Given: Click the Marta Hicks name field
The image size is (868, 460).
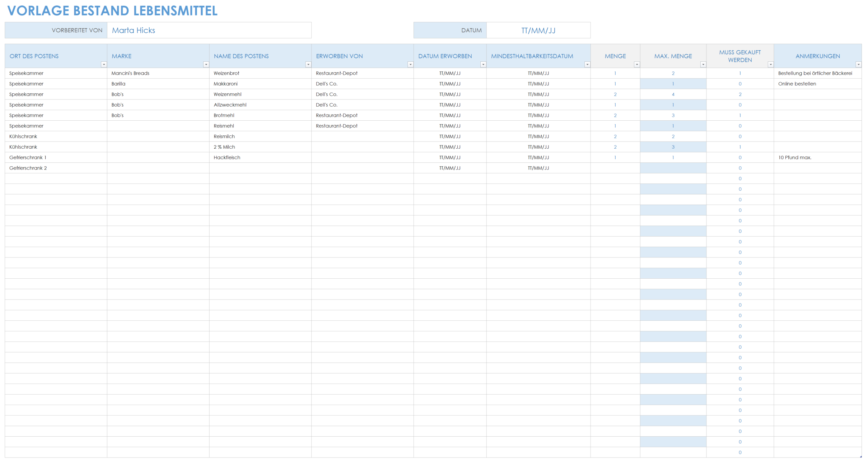Looking at the screenshot, I should point(209,30).
